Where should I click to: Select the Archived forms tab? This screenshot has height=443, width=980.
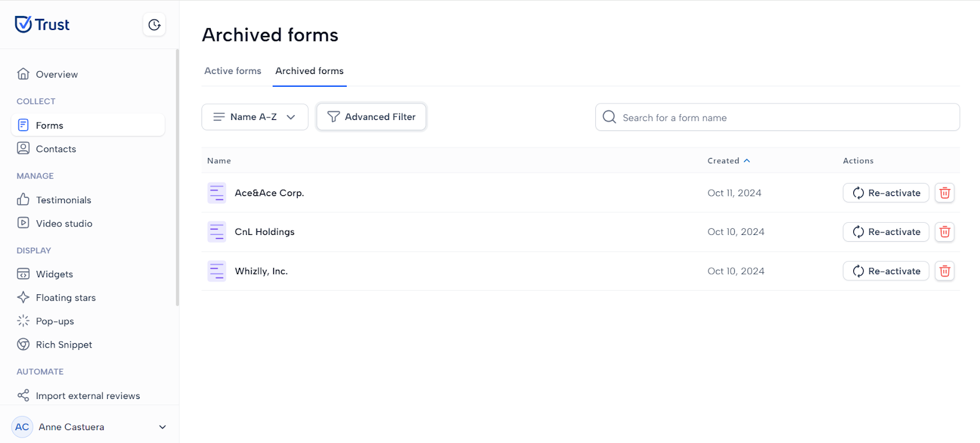(309, 71)
